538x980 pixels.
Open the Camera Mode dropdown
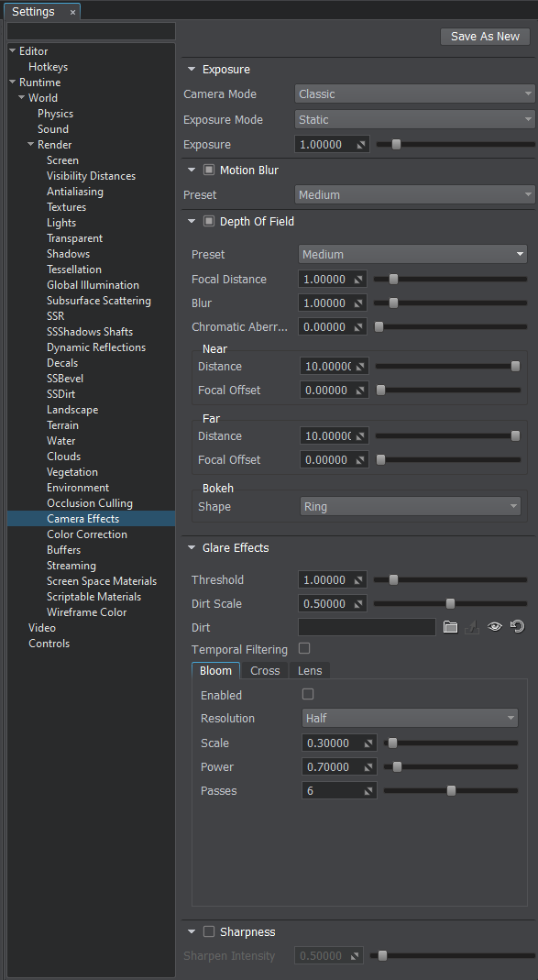pos(415,94)
